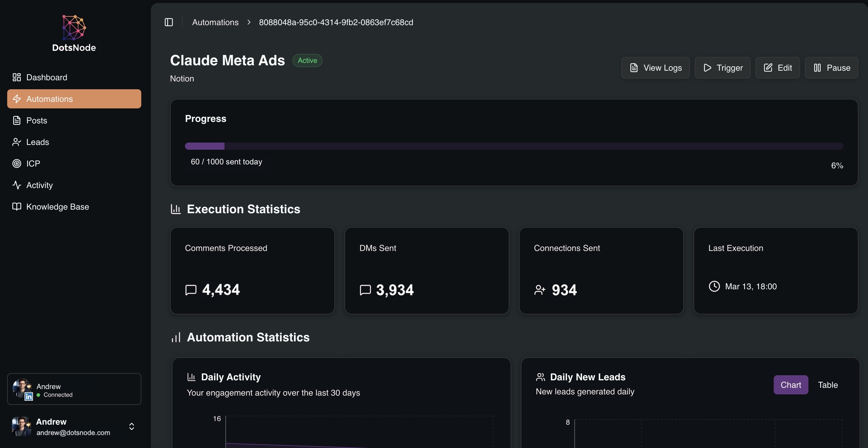Trigger the automation now
Screen dimensions: 868x448
pos(723,68)
